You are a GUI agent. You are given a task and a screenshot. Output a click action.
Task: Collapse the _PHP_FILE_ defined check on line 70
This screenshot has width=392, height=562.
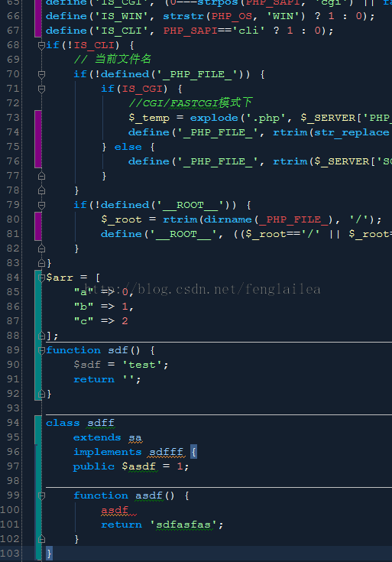(x=41, y=74)
